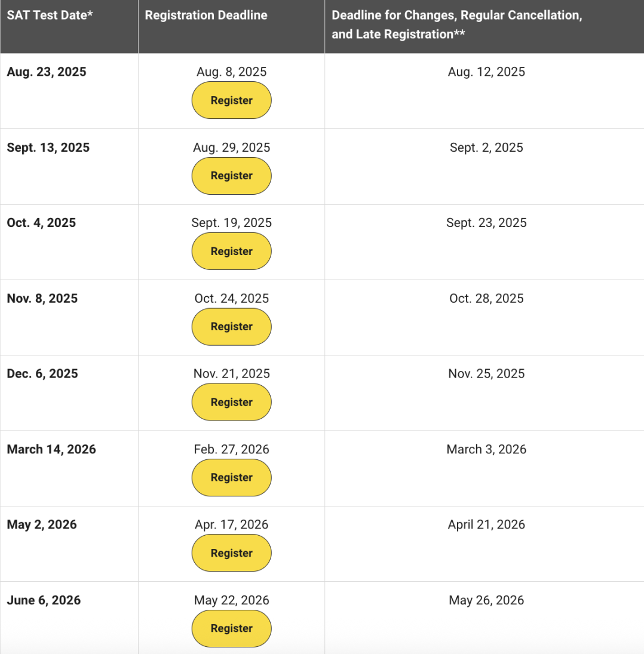The image size is (644, 654).
Task: Register for the Nov. 8, 2025 test date
Action: (x=231, y=327)
